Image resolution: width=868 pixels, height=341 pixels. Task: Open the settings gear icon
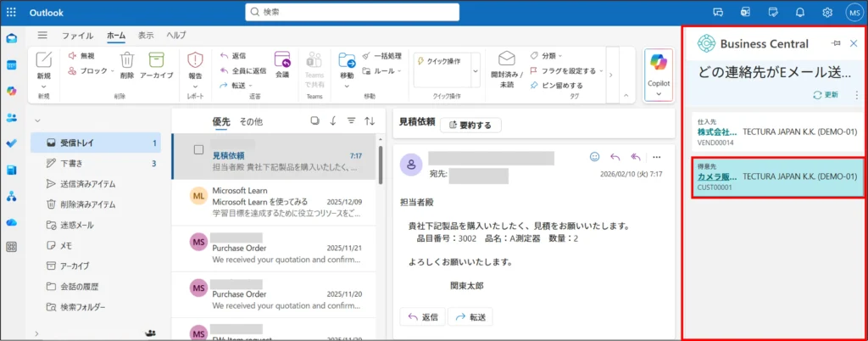(x=826, y=12)
